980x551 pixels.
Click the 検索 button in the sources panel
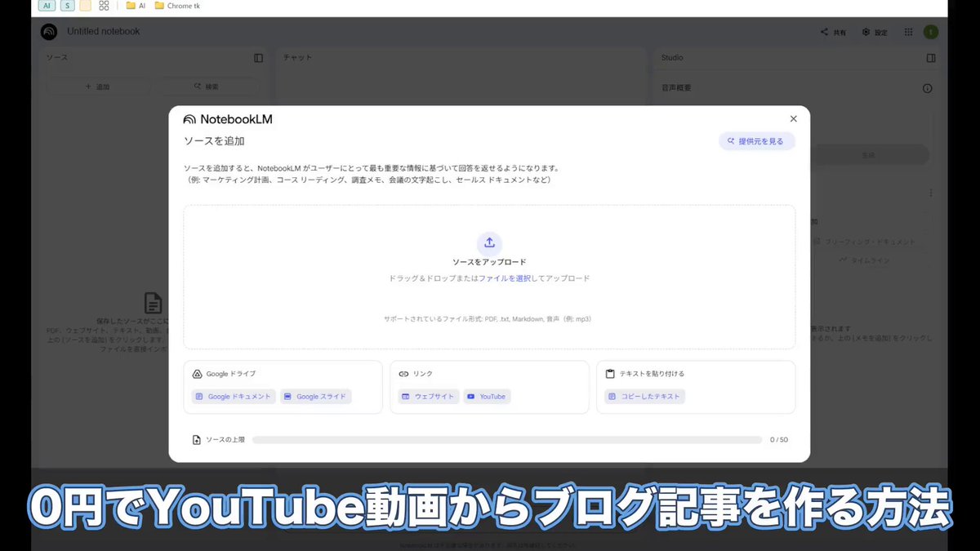click(207, 87)
